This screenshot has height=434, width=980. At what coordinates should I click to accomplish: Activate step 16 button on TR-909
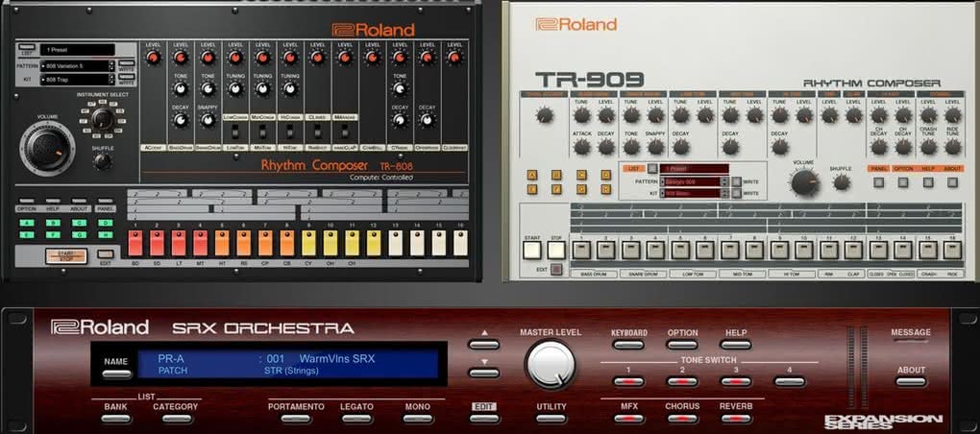pyautogui.click(x=952, y=251)
